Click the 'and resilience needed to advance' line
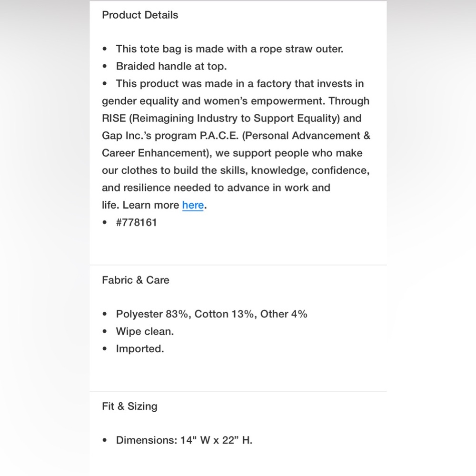476x476 pixels. (216, 188)
